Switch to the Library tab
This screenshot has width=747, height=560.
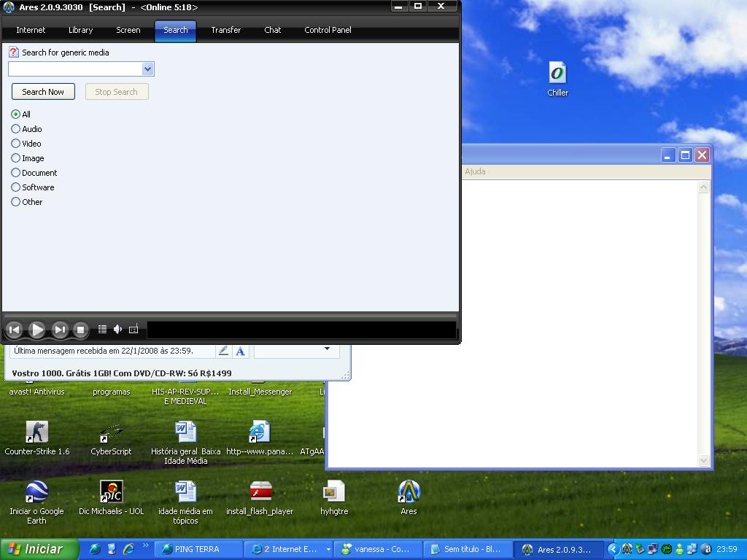coord(80,30)
